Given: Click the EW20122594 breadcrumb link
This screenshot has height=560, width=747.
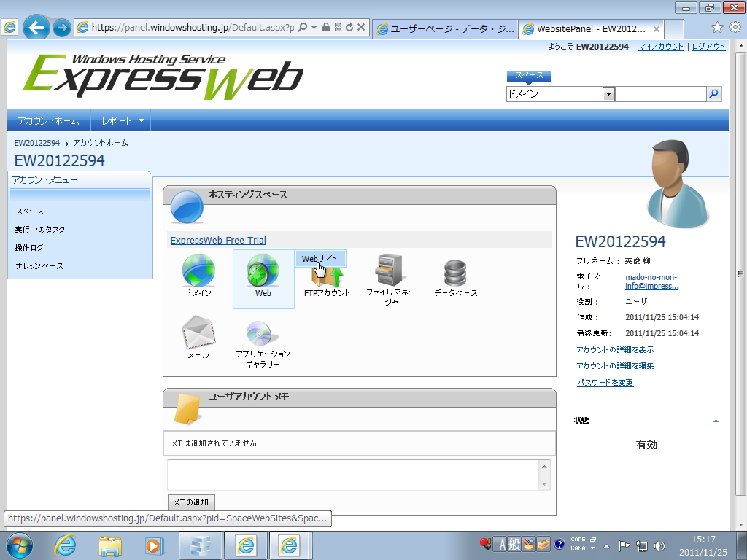Looking at the screenshot, I should coord(37,143).
